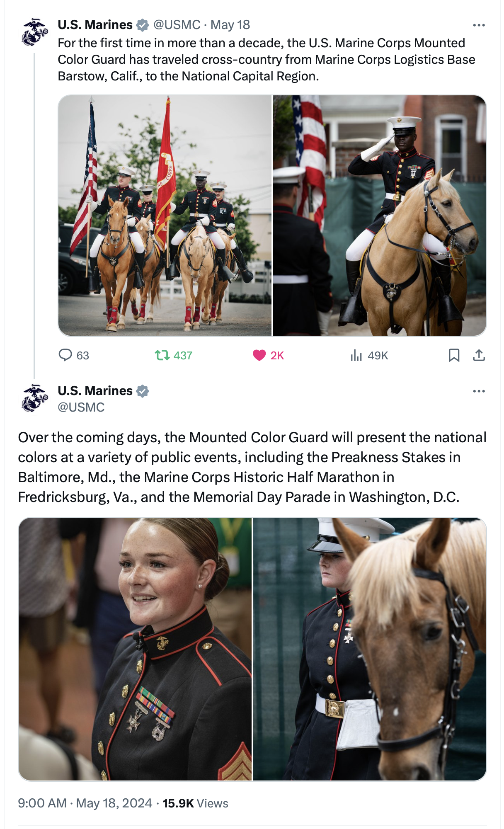Image resolution: width=504 pixels, height=829 pixels.
Task: Click the U.S. Marines avatar on the second tweet
Action: 34,398
